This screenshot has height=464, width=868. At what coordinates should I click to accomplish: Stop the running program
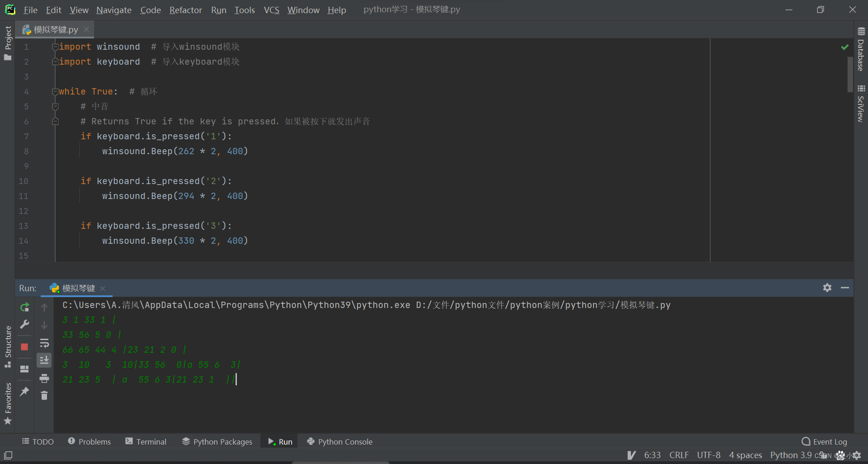24,347
